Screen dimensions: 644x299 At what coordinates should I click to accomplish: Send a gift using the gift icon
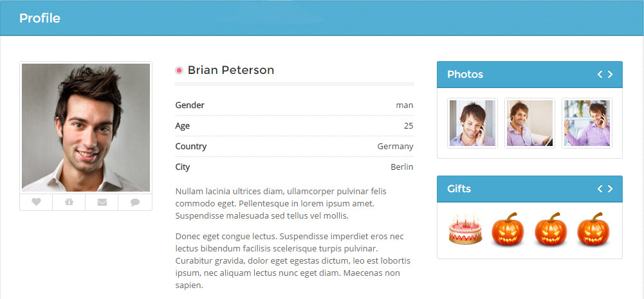coord(69,202)
